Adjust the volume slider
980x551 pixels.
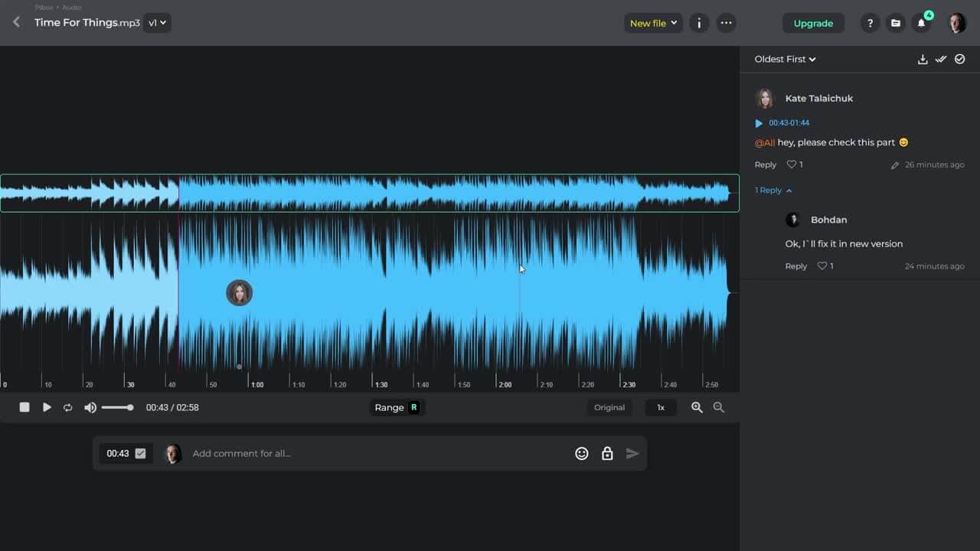117,407
